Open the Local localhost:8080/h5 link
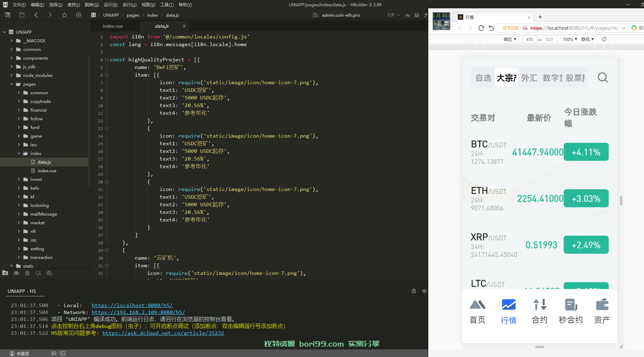644x357 pixels. tap(132, 305)
